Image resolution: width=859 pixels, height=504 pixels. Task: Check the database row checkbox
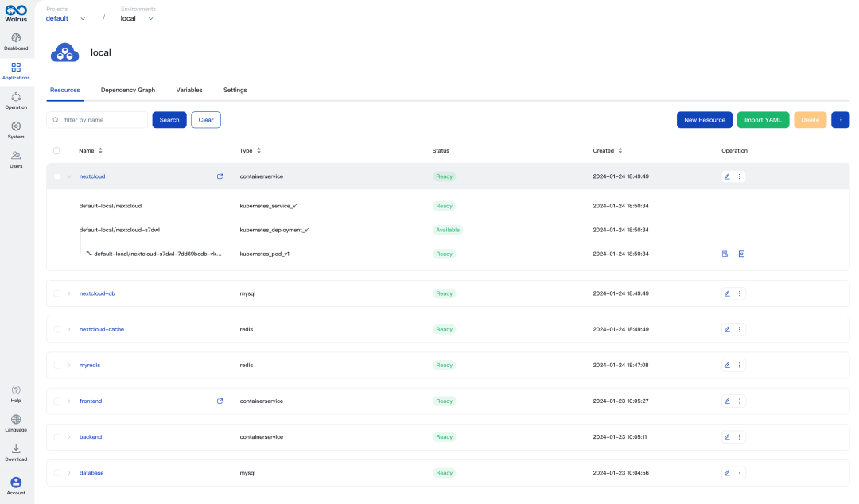(x=57, y=473)
